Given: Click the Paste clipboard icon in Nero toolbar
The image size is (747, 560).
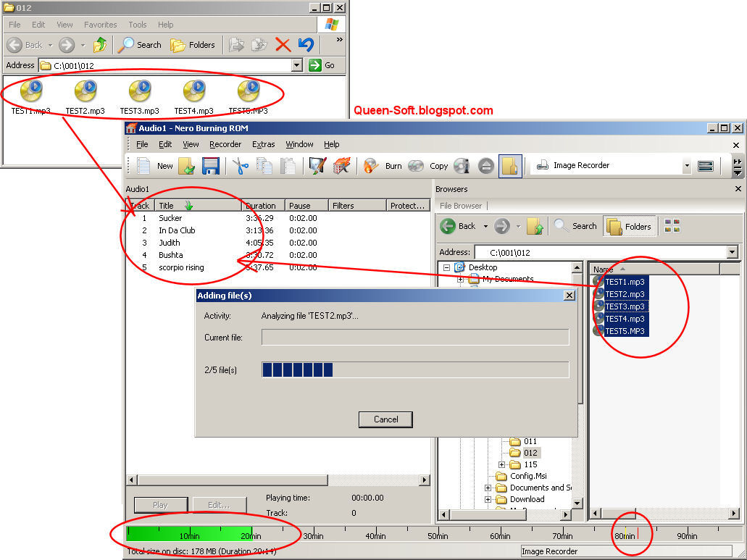Looking at the screenshot, I should [x=288, y=166].
